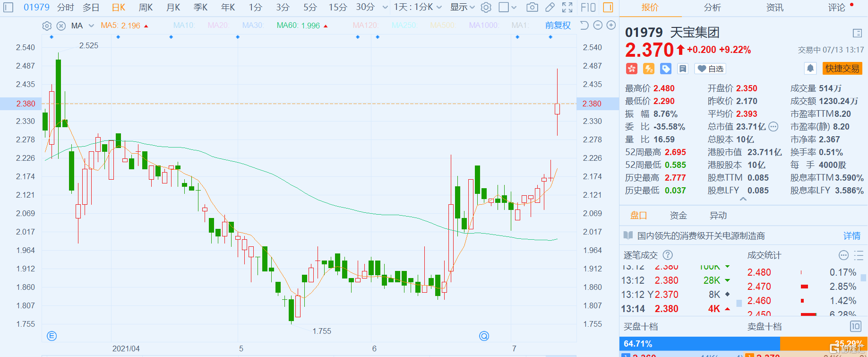This screenshot has width=868, height=357.
Task: Open MA indicator settings gear
Action: click(47, 26)
